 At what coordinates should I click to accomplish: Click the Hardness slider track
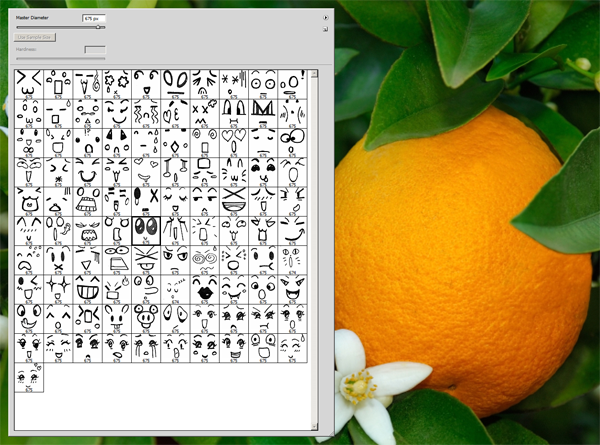60,58
